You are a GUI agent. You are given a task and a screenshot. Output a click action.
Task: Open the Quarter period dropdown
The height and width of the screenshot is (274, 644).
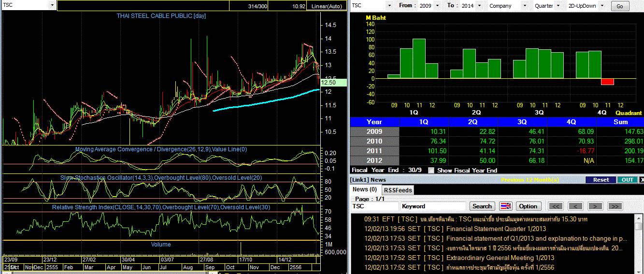tap(558, 6)
